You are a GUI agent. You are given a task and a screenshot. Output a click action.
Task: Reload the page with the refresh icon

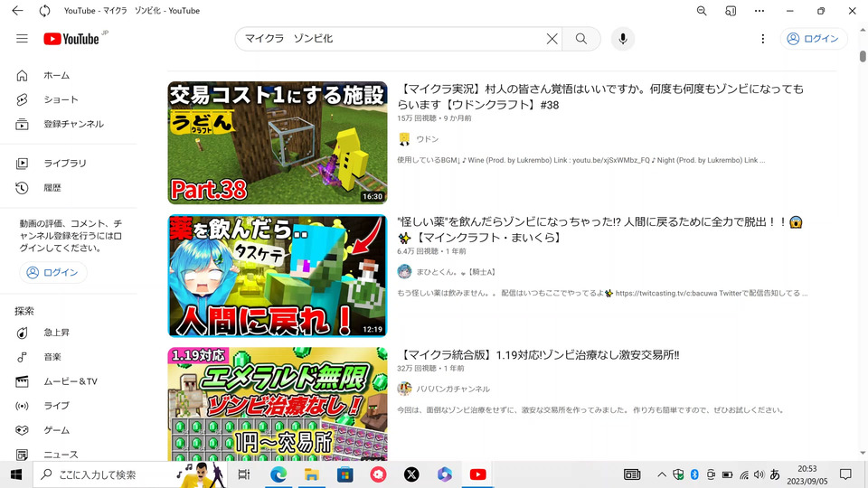point(44,11)
